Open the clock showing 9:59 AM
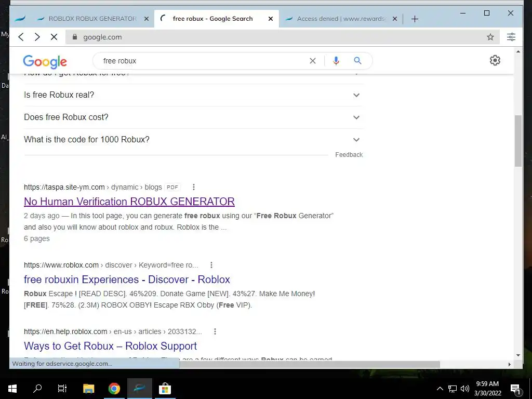 487,389
